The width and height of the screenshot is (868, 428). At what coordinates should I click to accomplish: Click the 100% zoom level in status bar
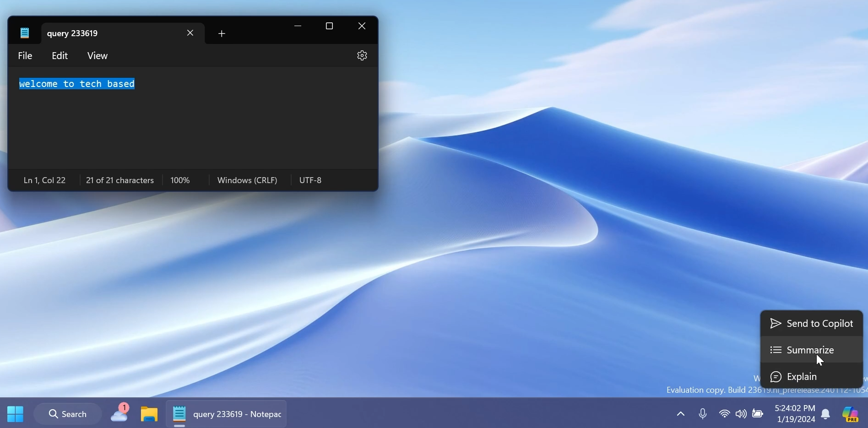pos(180,180)
